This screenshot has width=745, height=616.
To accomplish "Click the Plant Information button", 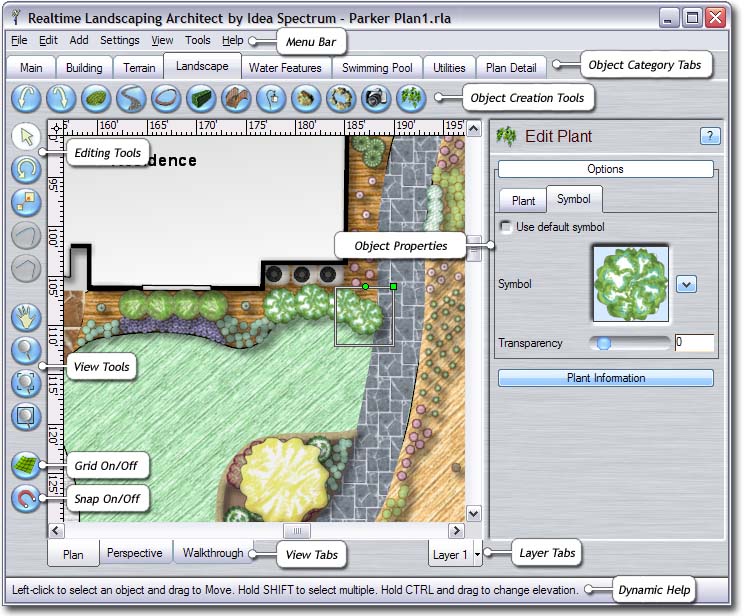I will pos(606,378).
